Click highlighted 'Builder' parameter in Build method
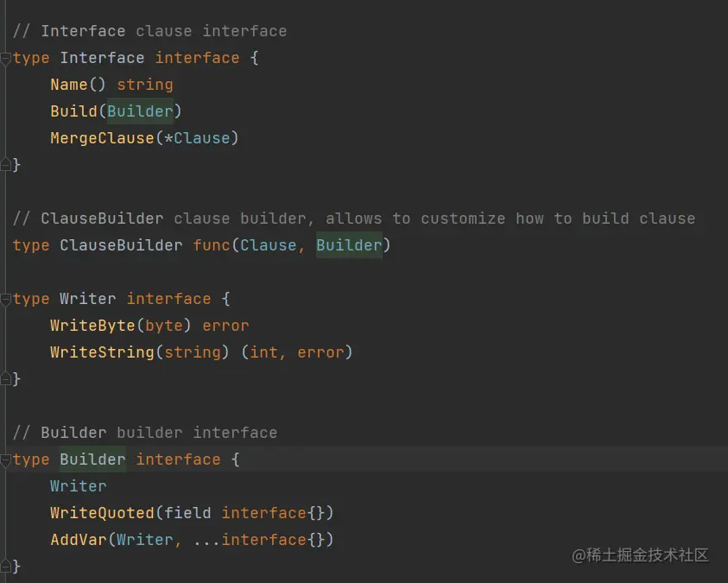This screenshot has height=583, width=728. click(140, 111)
